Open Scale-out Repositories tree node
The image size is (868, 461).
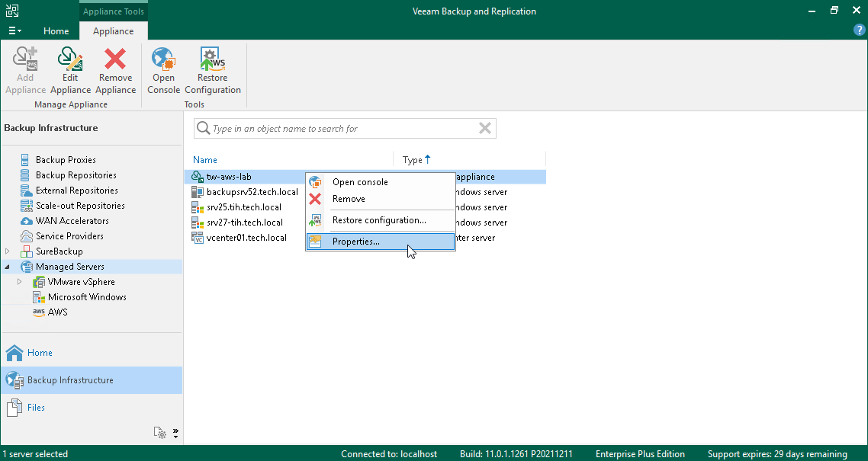(80, 206)
